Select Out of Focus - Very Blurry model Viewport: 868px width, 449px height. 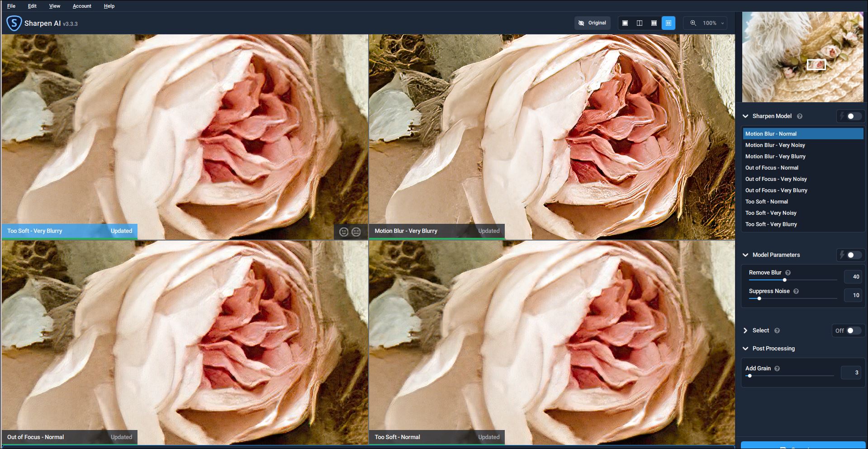[x=776, y=190]
